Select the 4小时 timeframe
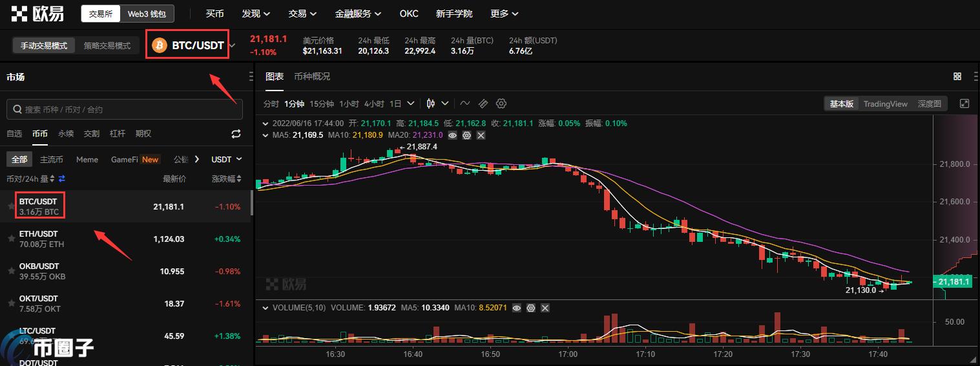This screenshot has height=366, width=980. [x=374, y=103]
